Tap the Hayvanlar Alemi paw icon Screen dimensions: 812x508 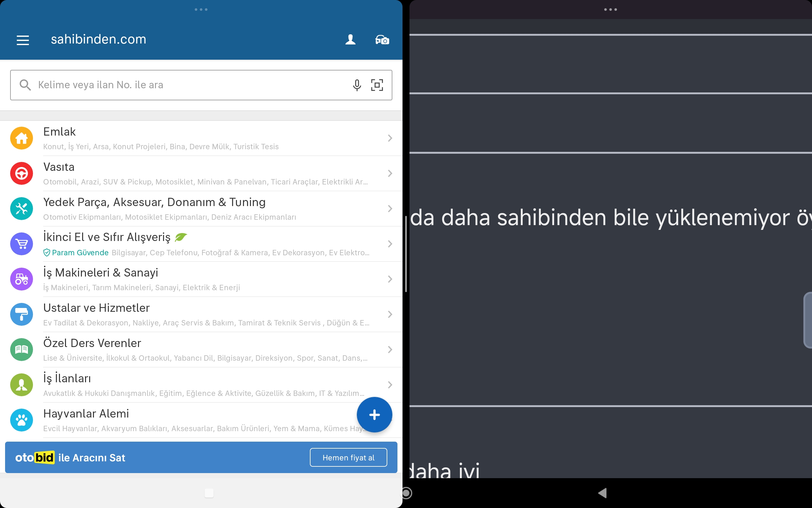pyautogui.click(x=22, y=420)
